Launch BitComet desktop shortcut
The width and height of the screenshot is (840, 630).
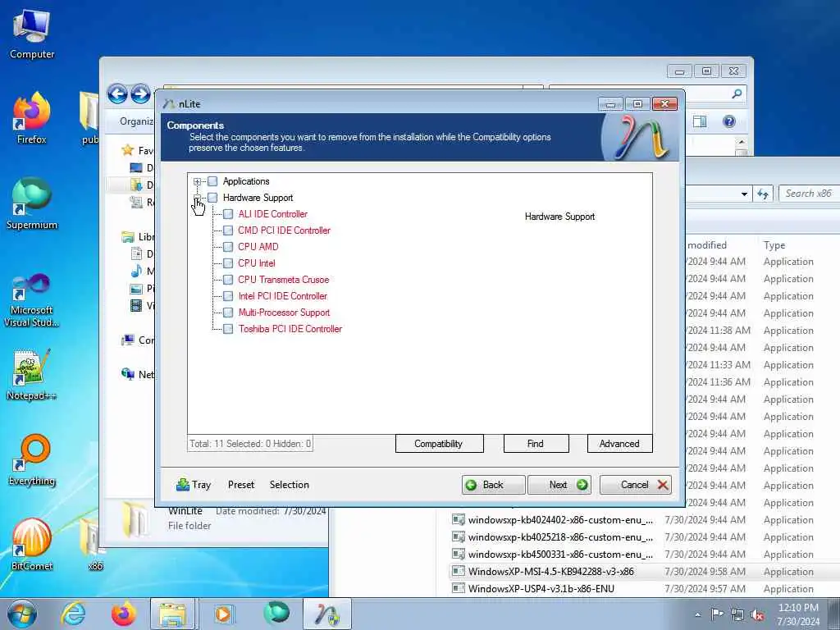coord(32,545)
